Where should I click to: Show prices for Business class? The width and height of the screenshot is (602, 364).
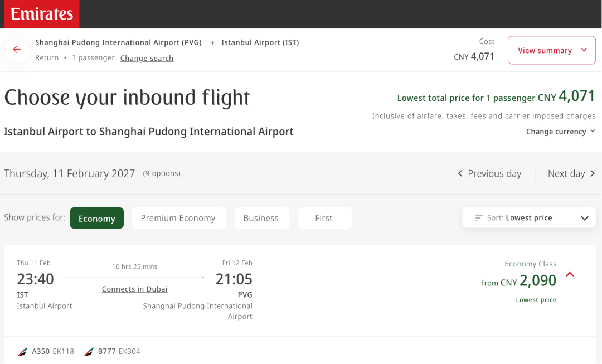(261, 218)
